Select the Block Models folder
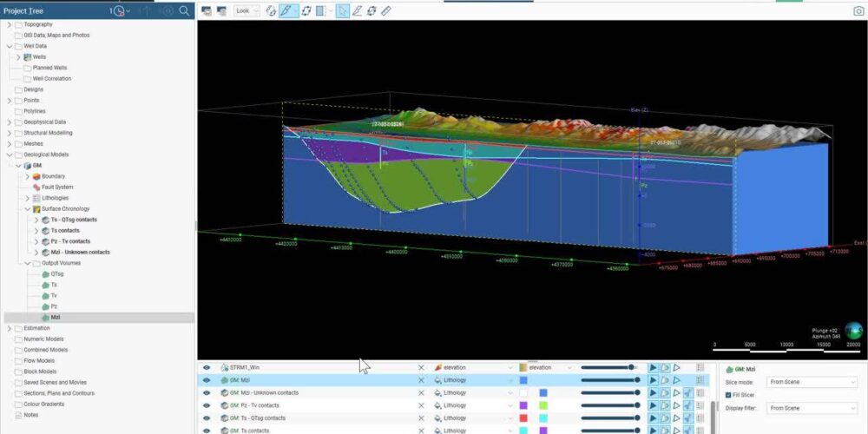 pos(40,372)
